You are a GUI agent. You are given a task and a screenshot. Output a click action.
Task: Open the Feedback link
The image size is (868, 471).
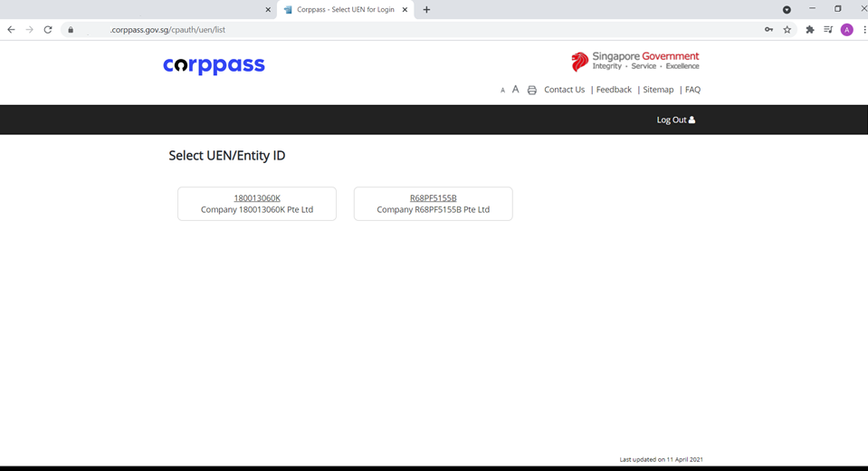click(x=614, y=90)
